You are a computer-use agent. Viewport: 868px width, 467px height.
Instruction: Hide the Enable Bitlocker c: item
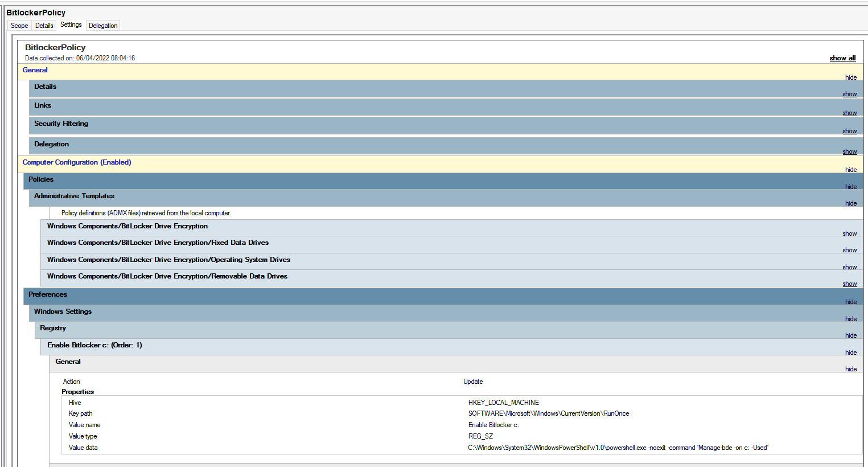pos(850,352)
